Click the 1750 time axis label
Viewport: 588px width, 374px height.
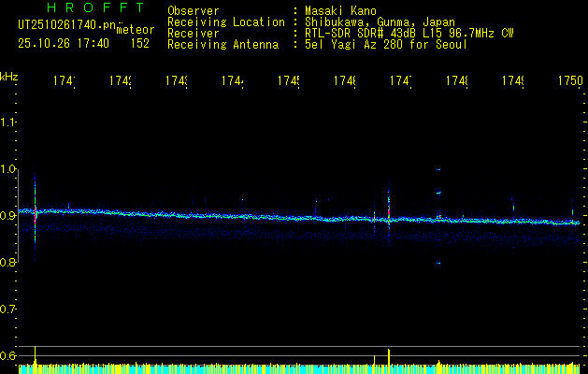click(x=570, y=80)
